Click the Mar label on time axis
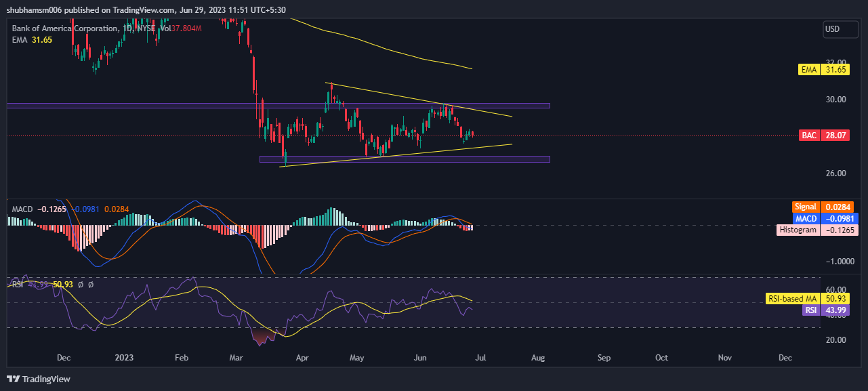This screenshot has height=391, width=868. pos(236,357)
